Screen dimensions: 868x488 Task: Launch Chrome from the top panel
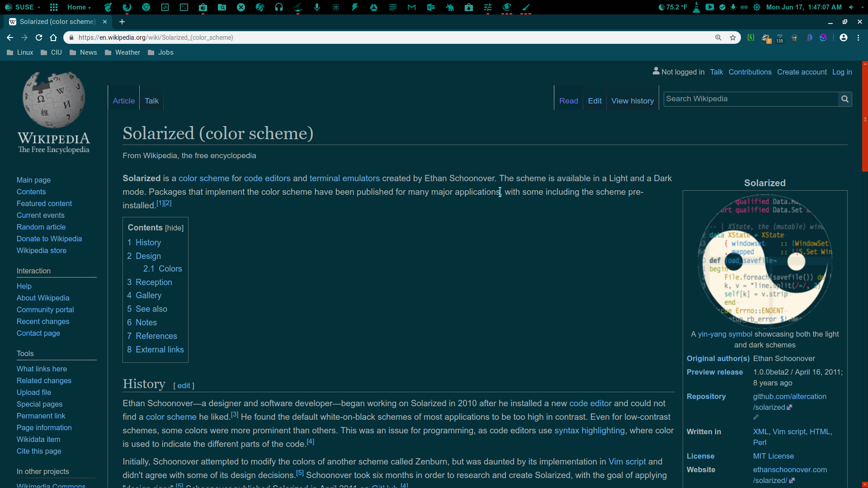pos(146,7)
